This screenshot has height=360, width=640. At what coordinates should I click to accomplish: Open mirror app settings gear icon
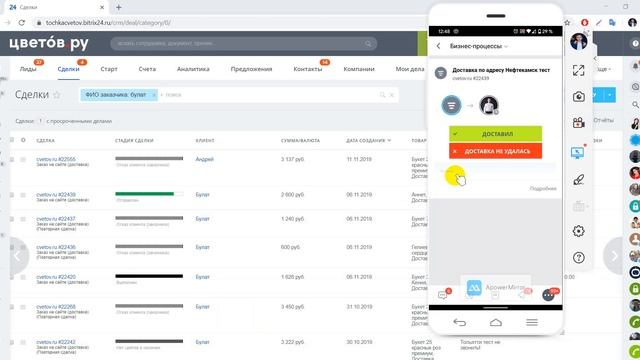click(x=578, y=231)
